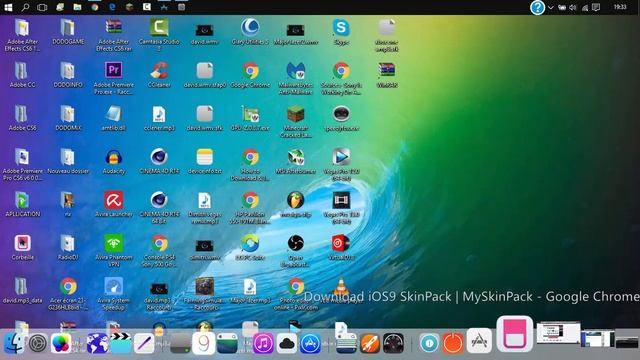This screenshot has height=360, width=640.
Task: Select the Console PS4 Chrome shortcut
Action: click(x=159, y=243)
